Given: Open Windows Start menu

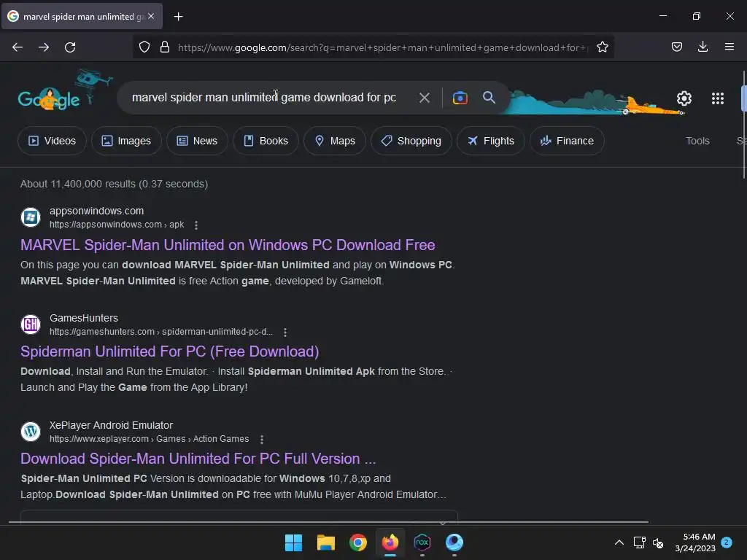Looking at the screenshot, I should (293, 542).
